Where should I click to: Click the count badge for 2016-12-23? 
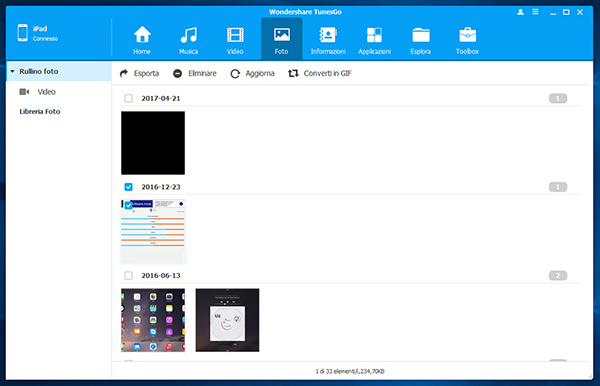(558, 187)
